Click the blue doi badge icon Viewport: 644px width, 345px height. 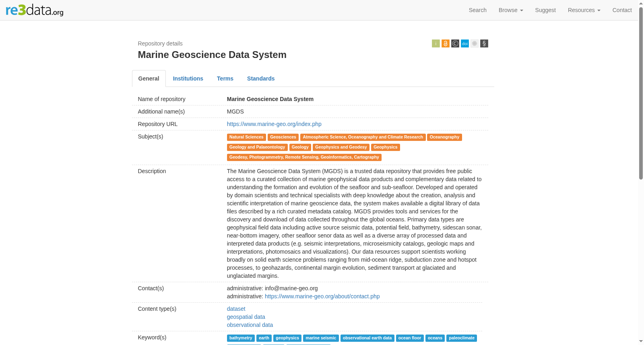[x=465, y=43]
